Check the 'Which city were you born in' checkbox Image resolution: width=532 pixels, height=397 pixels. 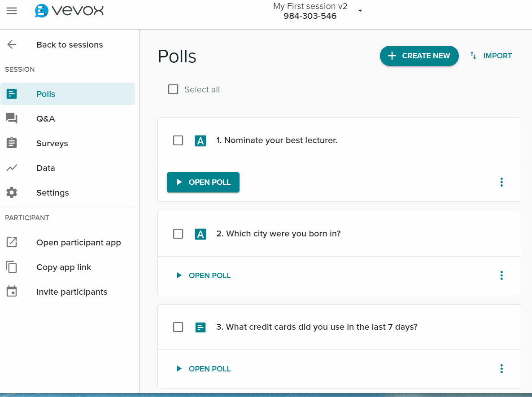178,234
